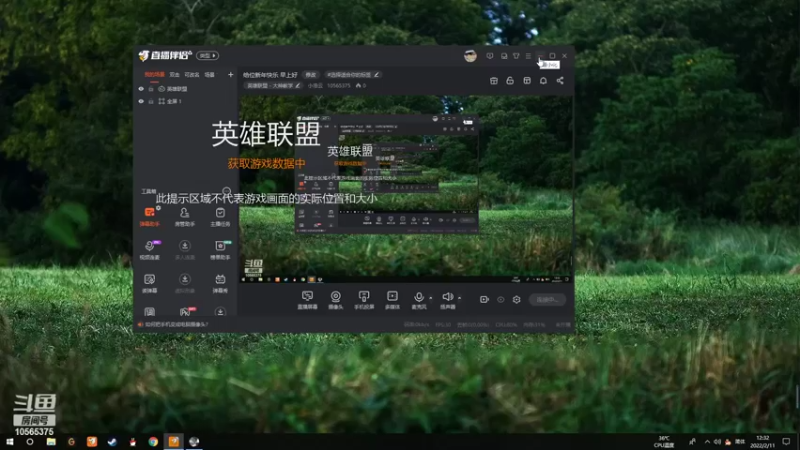Click the 扬声器 speaker icon

pos(447,297)
